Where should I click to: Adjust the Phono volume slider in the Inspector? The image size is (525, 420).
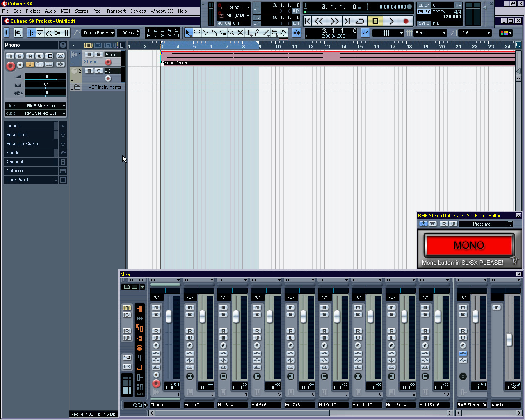(45, 79)
